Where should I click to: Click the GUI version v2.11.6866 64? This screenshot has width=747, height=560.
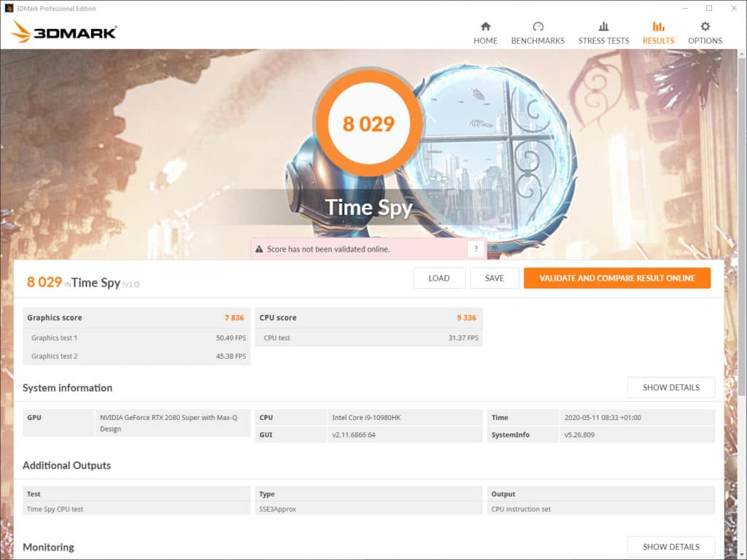pos(354,435)
